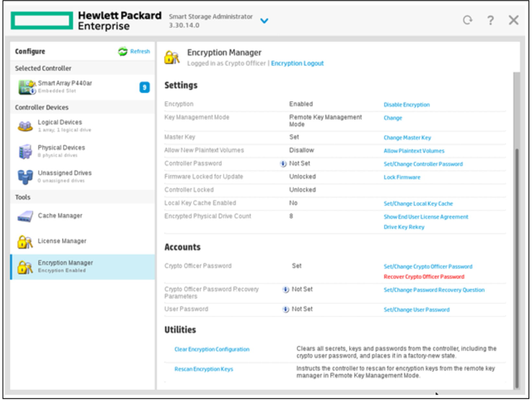Click the Unassigned Drives icon
532x401 pixels.
[25, 177]
